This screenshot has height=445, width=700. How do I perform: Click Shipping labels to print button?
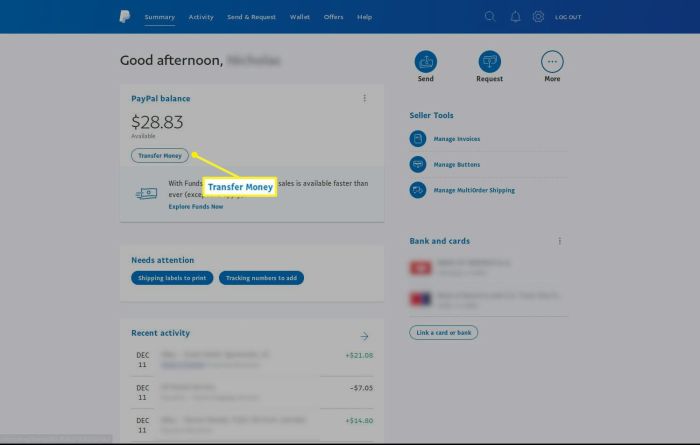(x=172, y=278)
